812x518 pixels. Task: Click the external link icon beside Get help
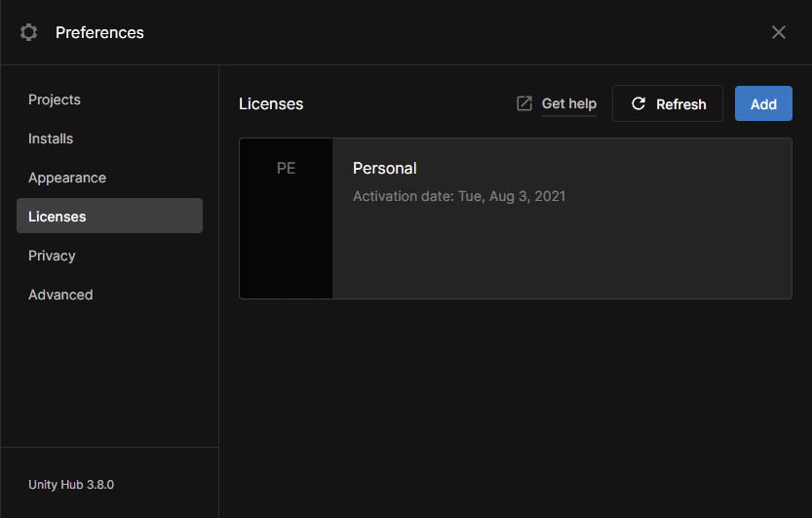point(524,103)
